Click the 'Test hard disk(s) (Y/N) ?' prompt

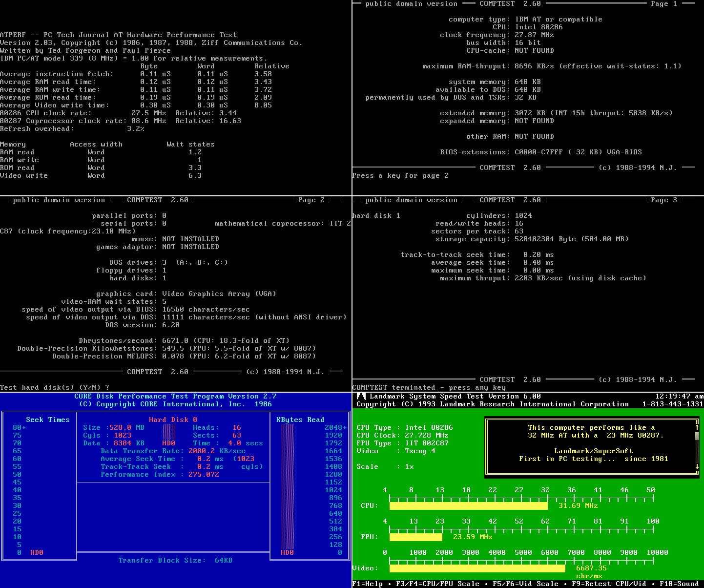[x=55, y=387]
